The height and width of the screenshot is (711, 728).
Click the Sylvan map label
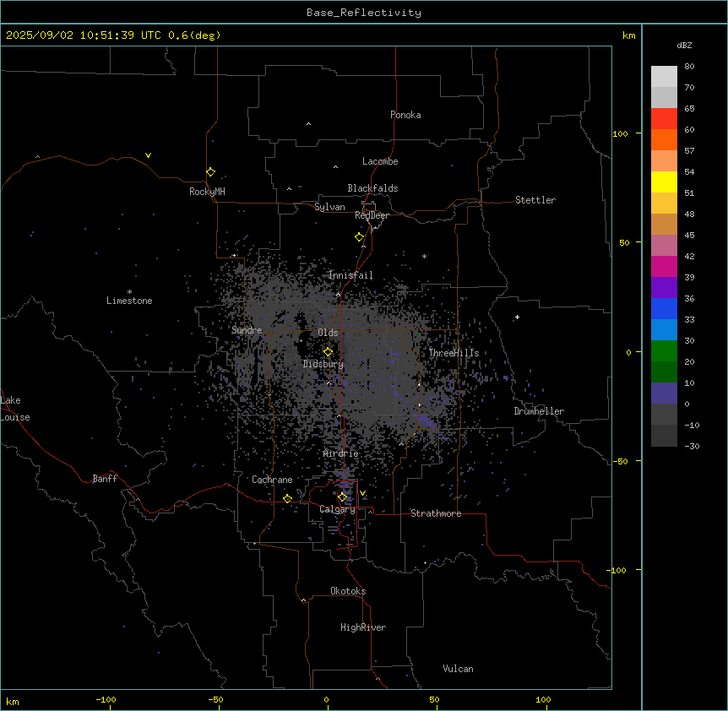click(329, 207)
